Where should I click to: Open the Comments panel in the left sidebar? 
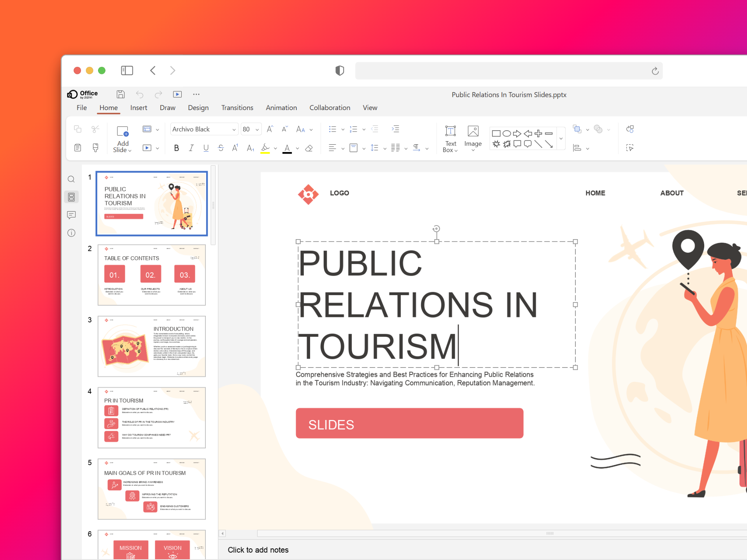[x=71, y=215]
